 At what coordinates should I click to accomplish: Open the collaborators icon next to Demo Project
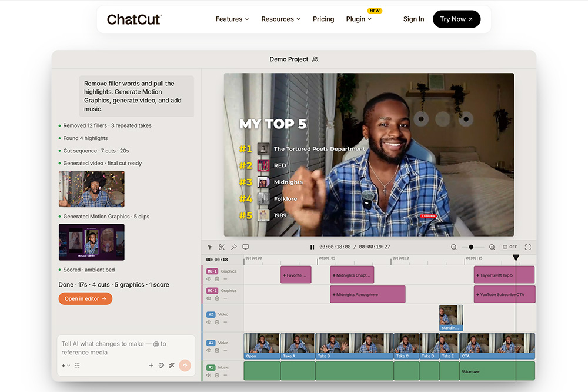[x=315, y=59]
